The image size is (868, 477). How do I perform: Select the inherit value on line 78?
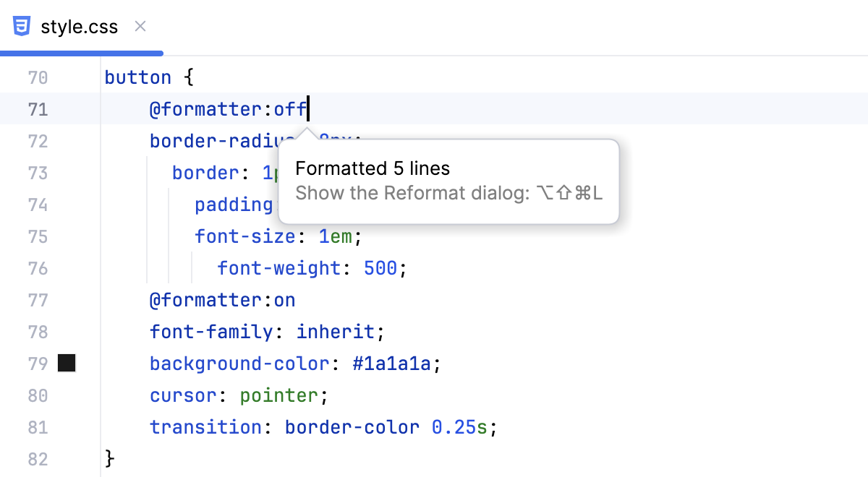pos(335,332)
